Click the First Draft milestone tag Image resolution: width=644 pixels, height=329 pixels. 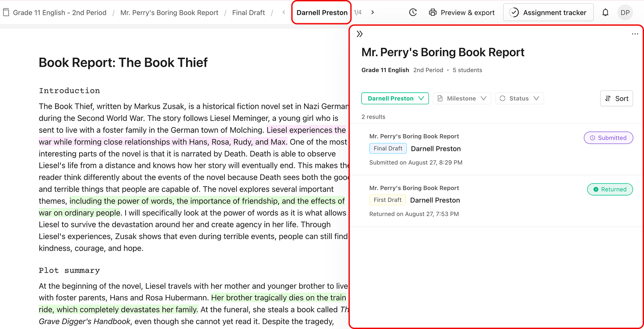[387, 200]
